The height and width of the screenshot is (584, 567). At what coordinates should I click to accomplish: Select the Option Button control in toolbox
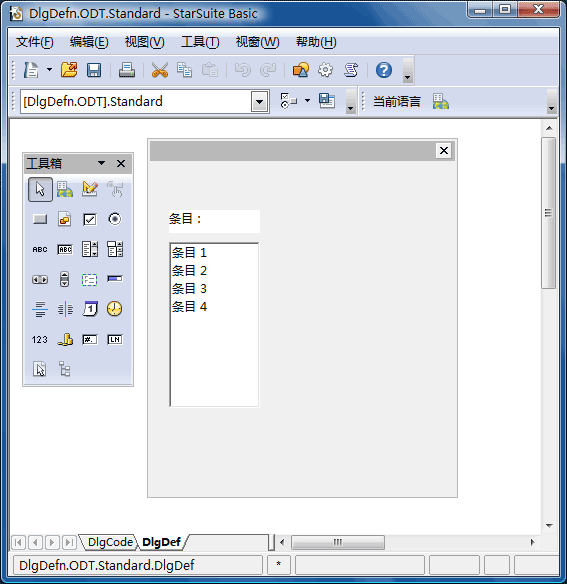click(x=115, y=219)
